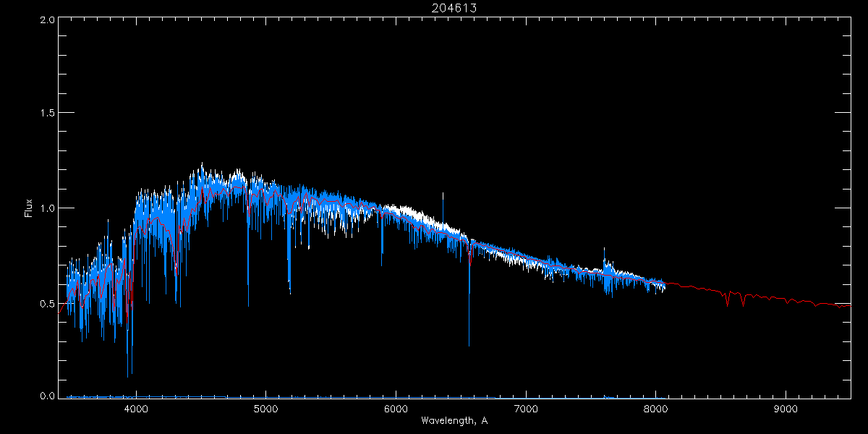This screenshot has width=868, height=434.
Task: Click the deep absorption line near 6560
Action: [x=469, y=293]
